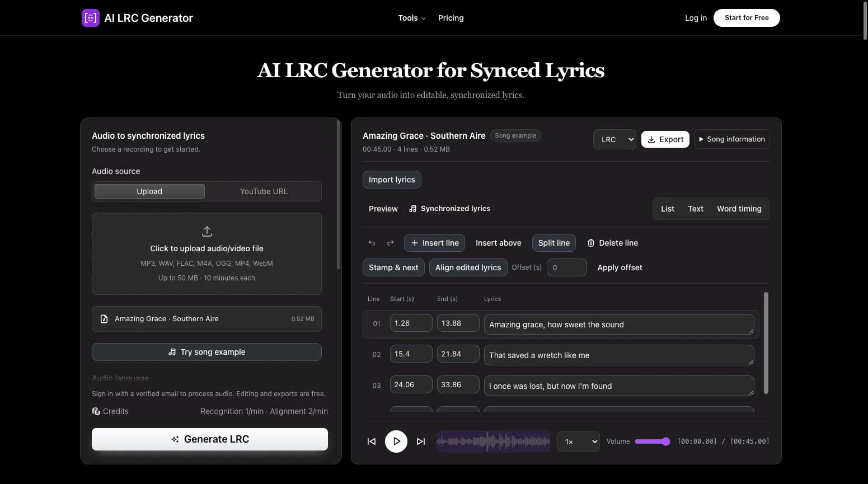Image resolution: width=868 pixels, height=484 pixels.
Task: Switch audio source to YouTube URL
Action: (x=264, y=191)
